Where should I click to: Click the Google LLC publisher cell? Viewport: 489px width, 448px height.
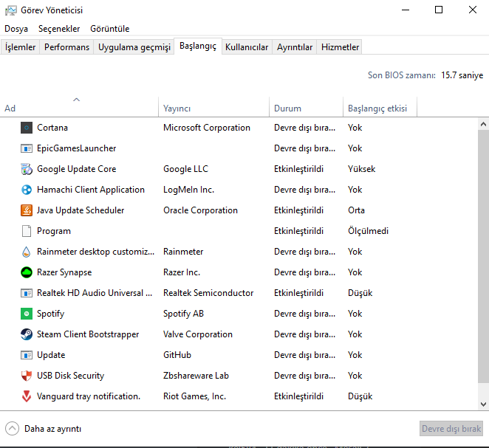(x=185, y=169)
